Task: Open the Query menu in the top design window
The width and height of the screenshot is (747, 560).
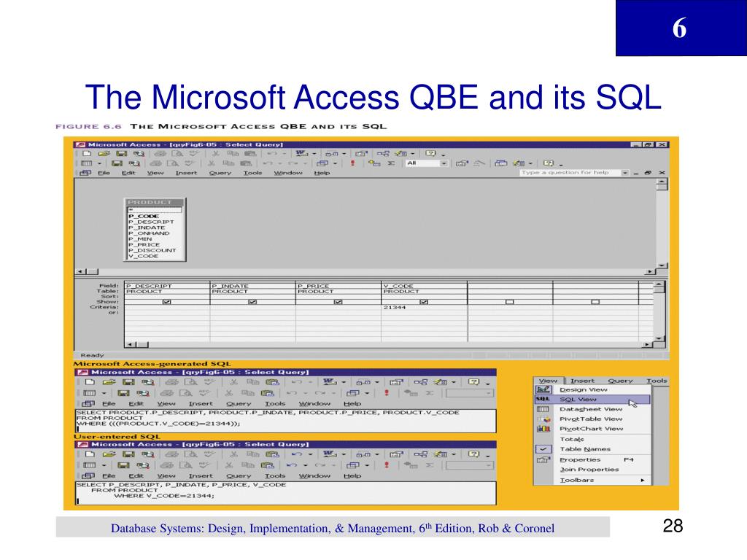Action: pyautogui.click(x=220, y=173)
